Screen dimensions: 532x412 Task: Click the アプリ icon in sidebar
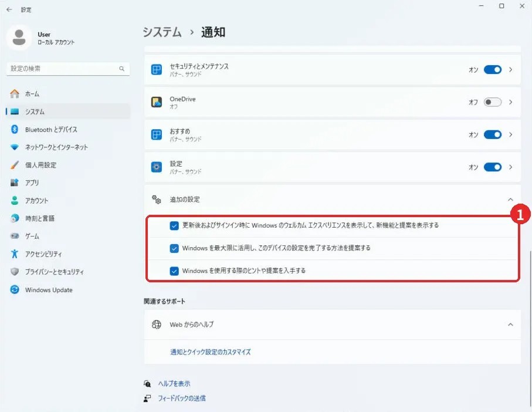[15, 183]
